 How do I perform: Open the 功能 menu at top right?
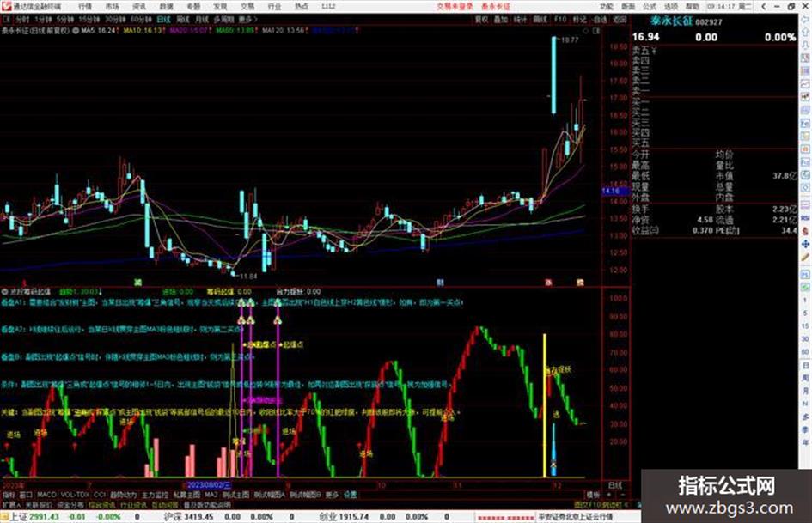(607, 7)
